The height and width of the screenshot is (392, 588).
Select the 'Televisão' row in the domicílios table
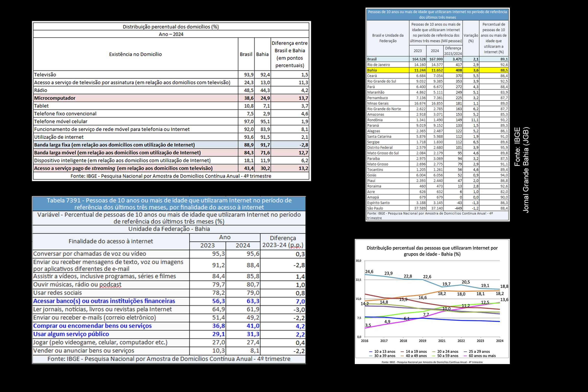(171, 74)
